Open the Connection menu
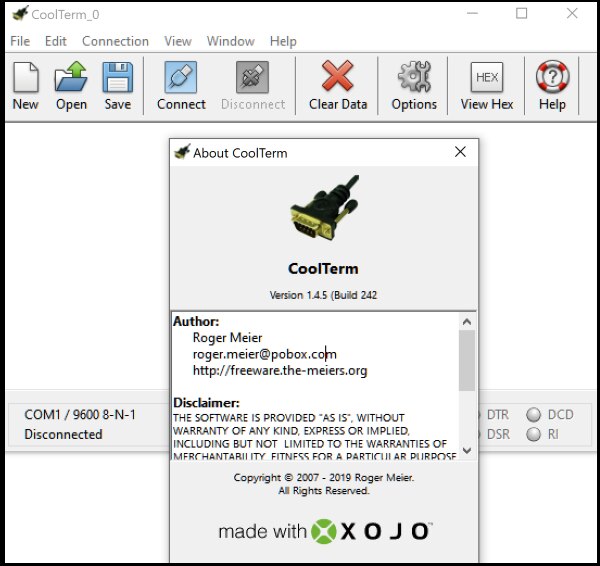 115,41
